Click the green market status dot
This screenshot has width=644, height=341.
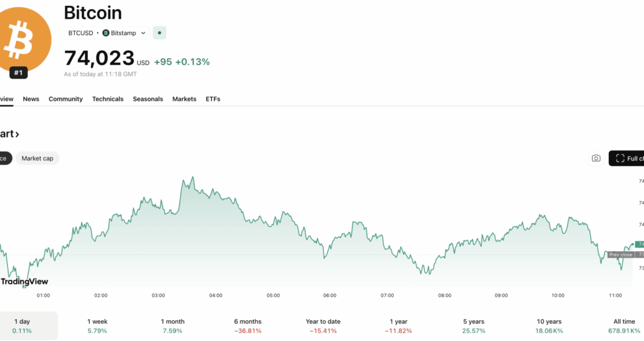(160, 33)
